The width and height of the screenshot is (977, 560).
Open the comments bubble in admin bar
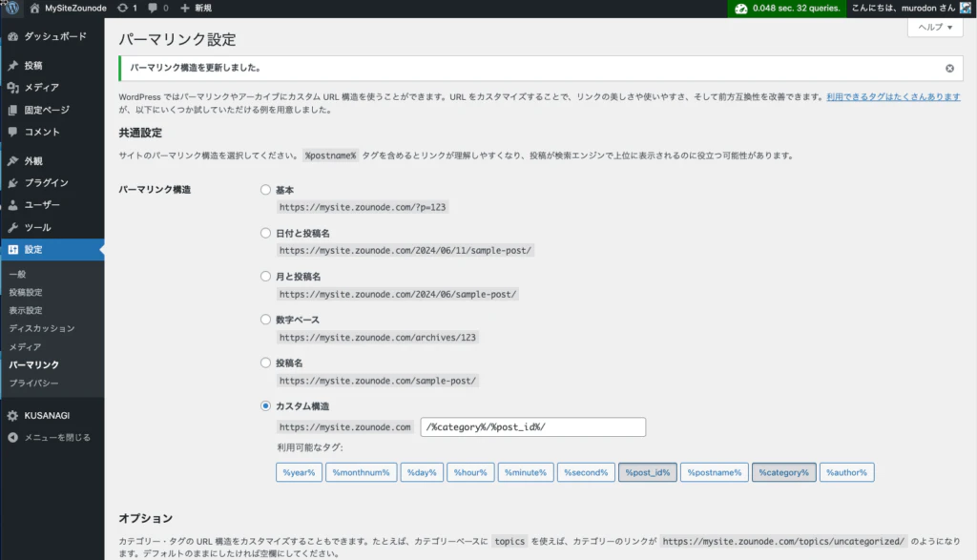tap(153, 8)
